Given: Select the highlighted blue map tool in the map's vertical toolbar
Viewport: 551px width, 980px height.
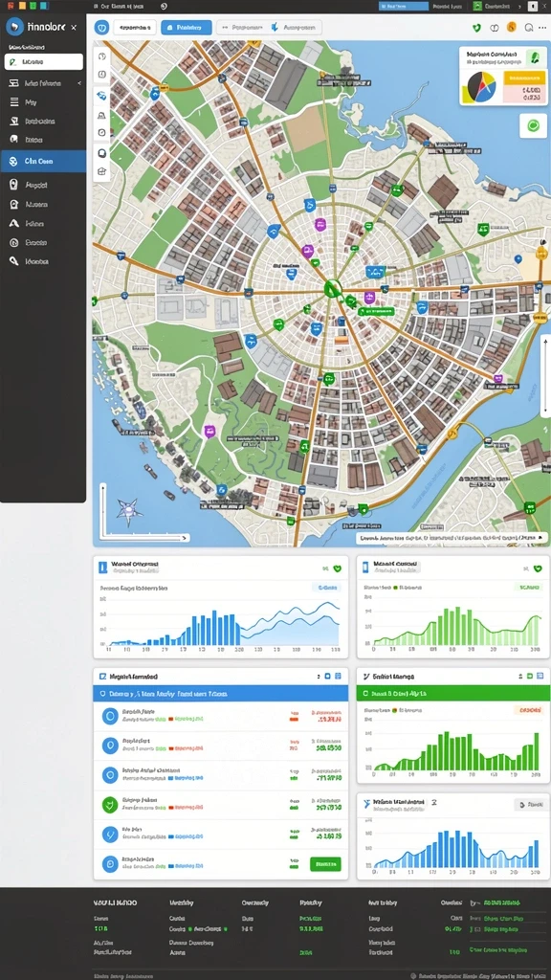Looking at the screenshot, I should (x=101, y=95).
